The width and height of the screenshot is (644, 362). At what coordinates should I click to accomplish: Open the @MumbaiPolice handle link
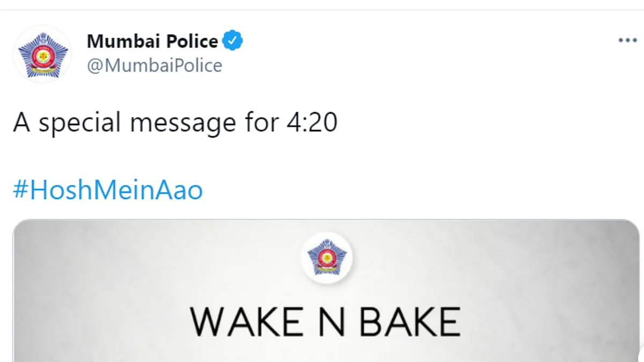pyautogui.click(x=155, y=65)
